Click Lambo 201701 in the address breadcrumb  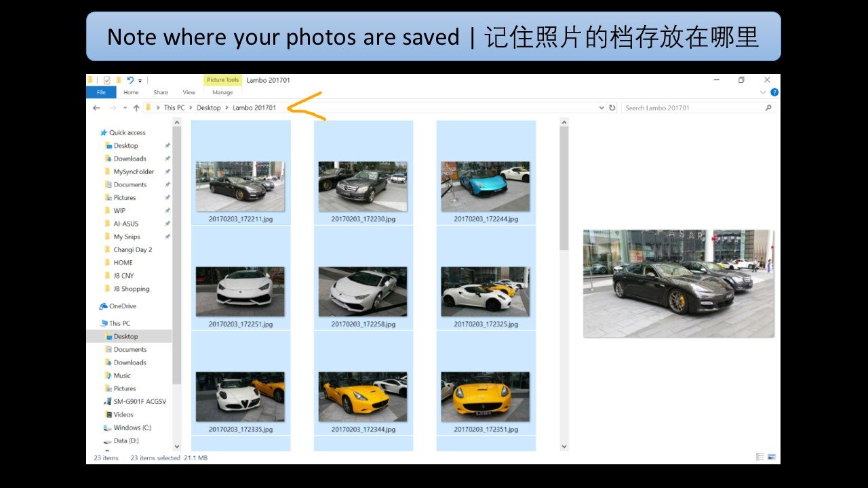click(x=254, y=108)
